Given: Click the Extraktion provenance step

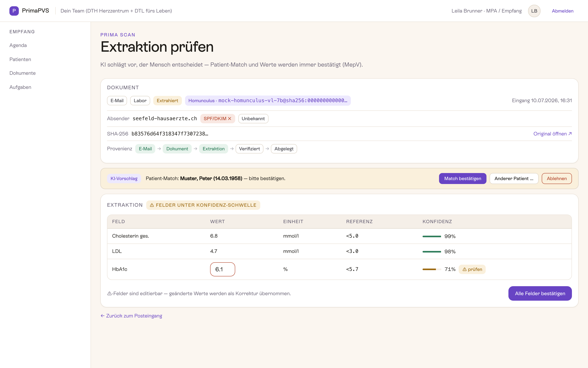Looking at the screenshot, I should point(213,149).
